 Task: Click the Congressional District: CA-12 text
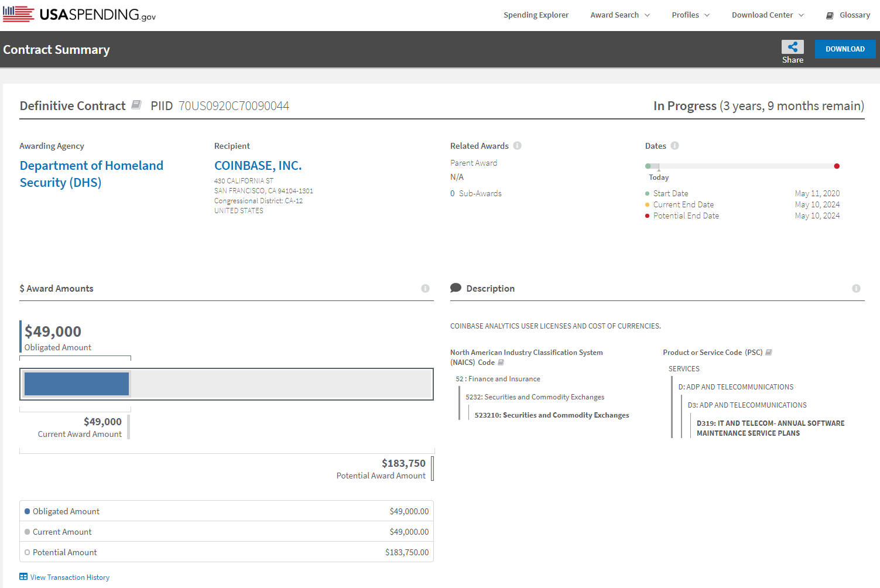tap(258, 201)
